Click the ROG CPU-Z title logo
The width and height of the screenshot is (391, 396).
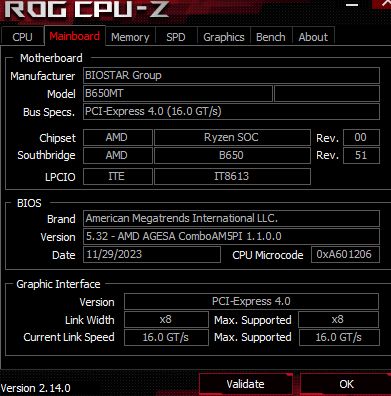click(86, 9)
